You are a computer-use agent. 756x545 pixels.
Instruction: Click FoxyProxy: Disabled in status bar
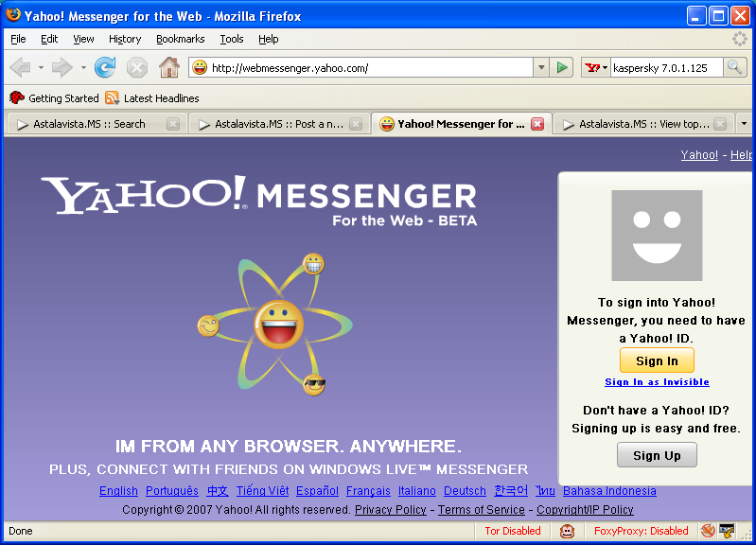click(x=641, y=531)
